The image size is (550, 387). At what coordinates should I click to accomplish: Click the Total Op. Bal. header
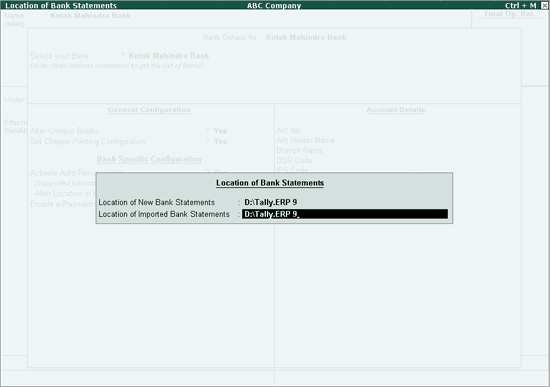(510, 14)
